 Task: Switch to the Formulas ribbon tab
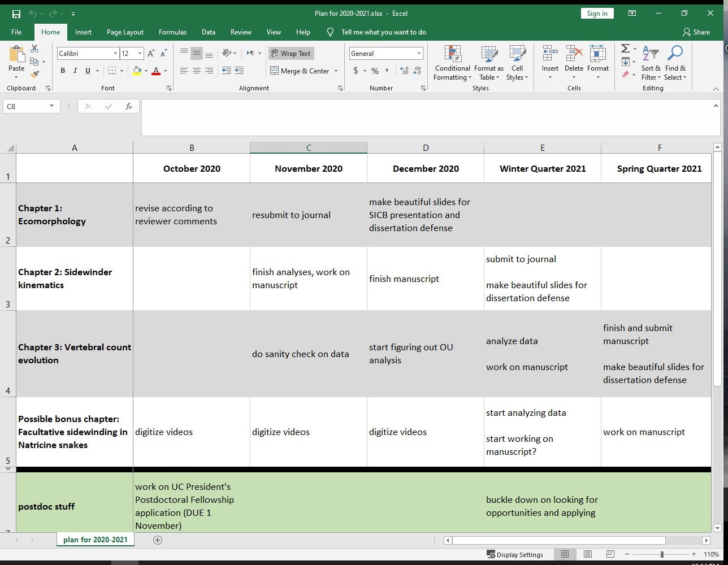(172, 32)
